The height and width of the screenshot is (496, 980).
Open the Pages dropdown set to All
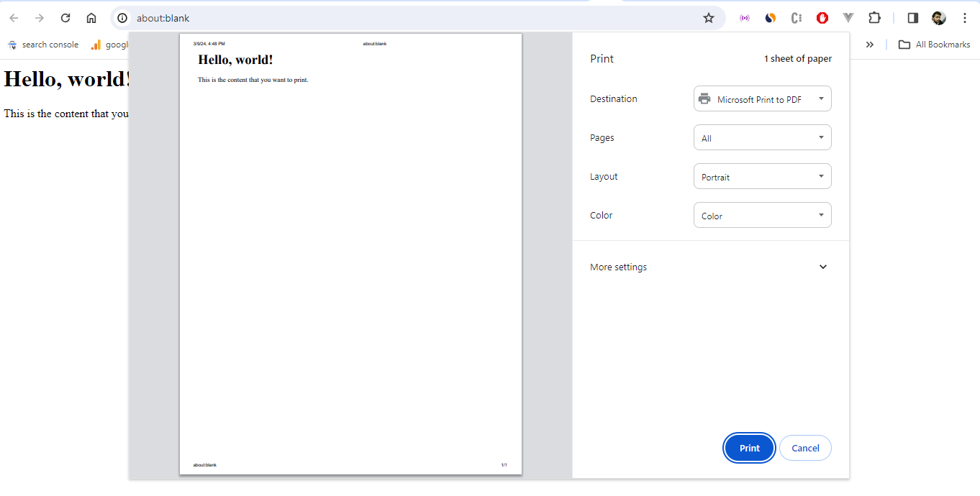(x=762, y=138)
